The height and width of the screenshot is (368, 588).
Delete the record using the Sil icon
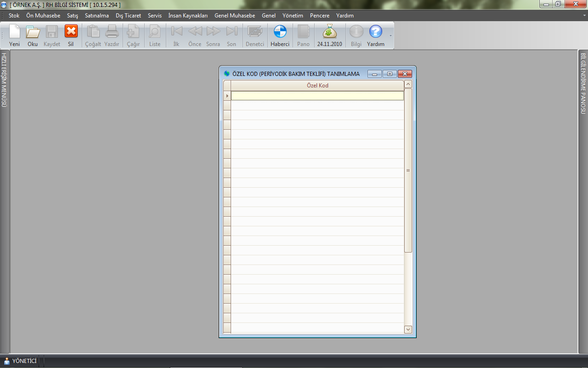point(71,32)
